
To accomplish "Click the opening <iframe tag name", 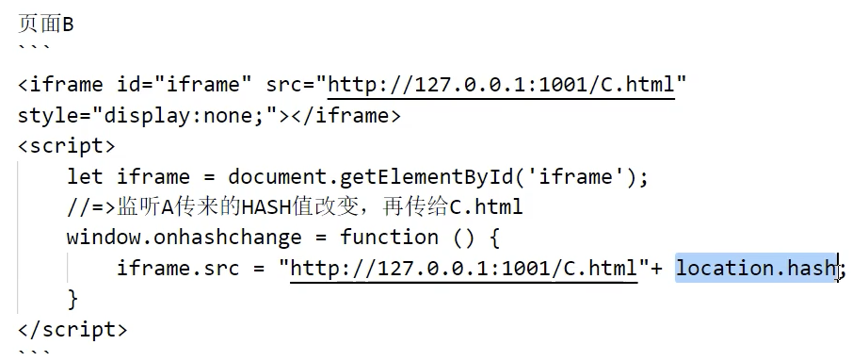I will [60, 86].
